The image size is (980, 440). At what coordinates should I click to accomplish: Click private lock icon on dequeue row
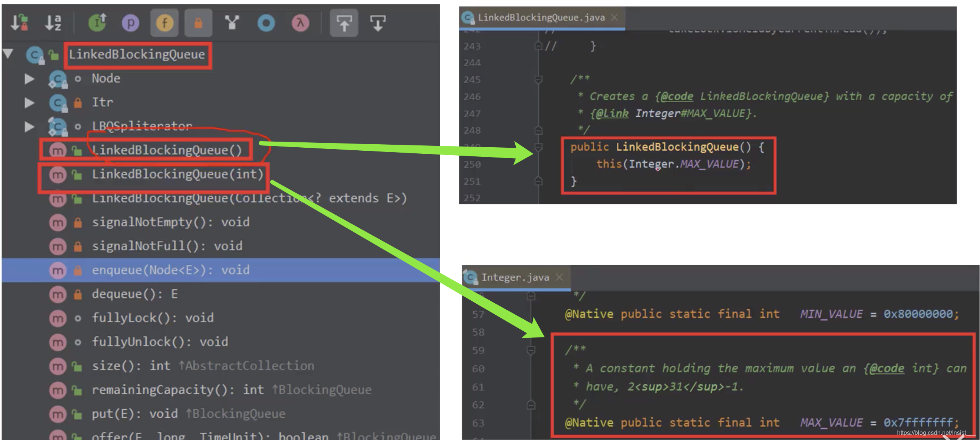pyautogui.click(x=78, y=295)
